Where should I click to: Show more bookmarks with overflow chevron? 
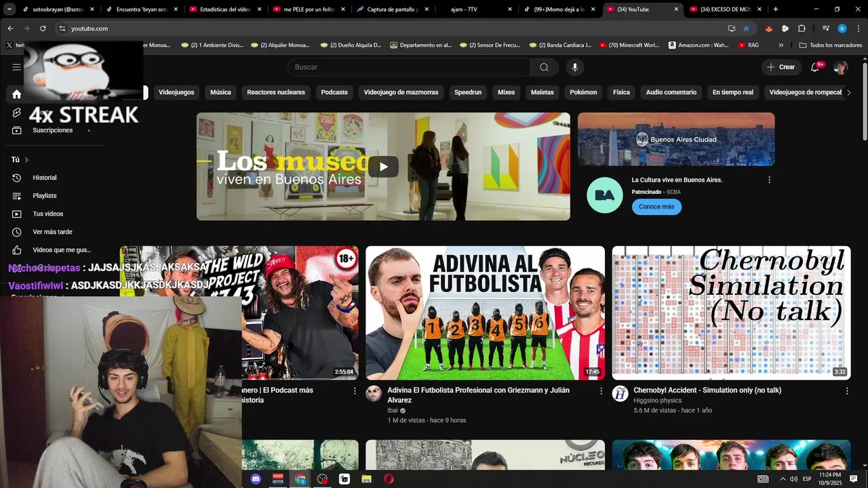[781, 45]
